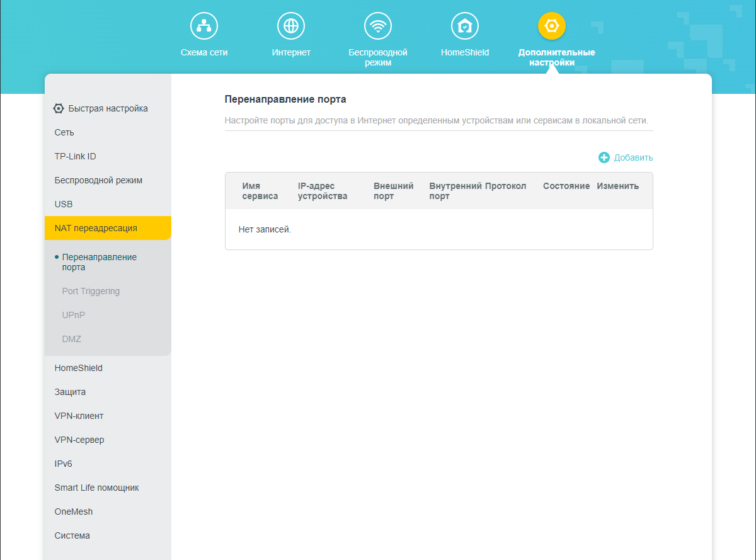Select the DMZ submenu item

[x=71, y=339]
